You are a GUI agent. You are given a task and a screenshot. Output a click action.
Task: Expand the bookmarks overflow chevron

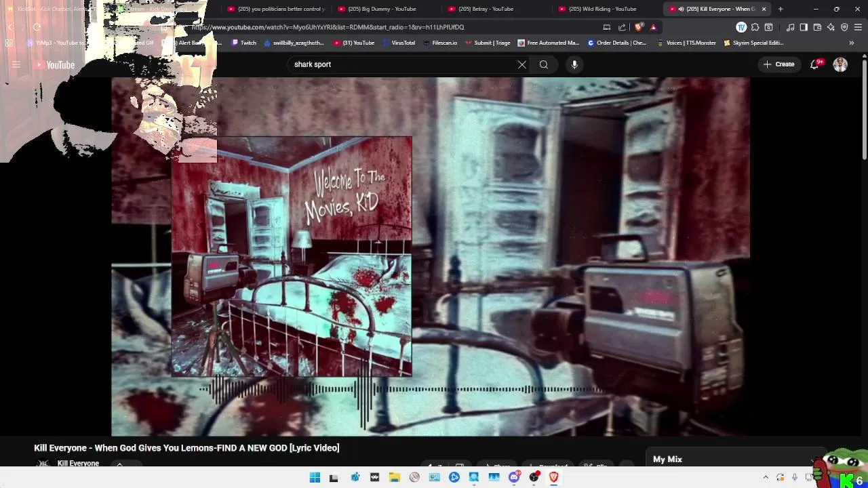852,43
